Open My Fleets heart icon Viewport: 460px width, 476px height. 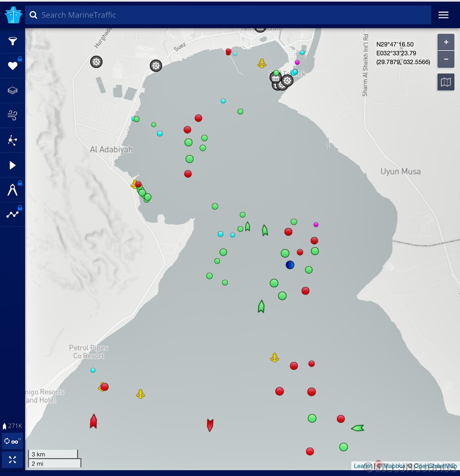pos(12,66)
